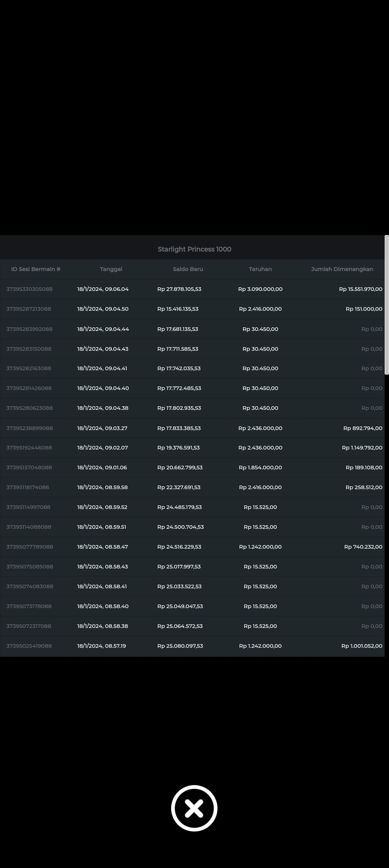Click the ID Sesi Bermain column header

tap(36, 269)
